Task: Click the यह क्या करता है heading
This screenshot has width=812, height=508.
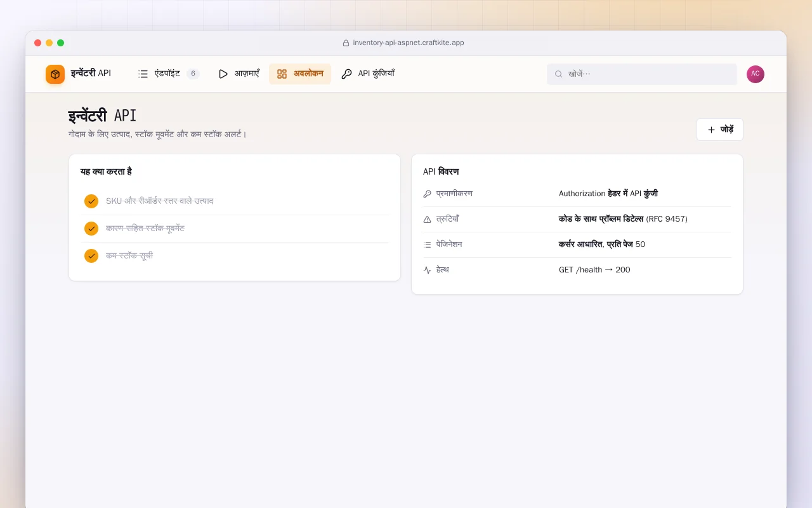Action: coord(106,171)
